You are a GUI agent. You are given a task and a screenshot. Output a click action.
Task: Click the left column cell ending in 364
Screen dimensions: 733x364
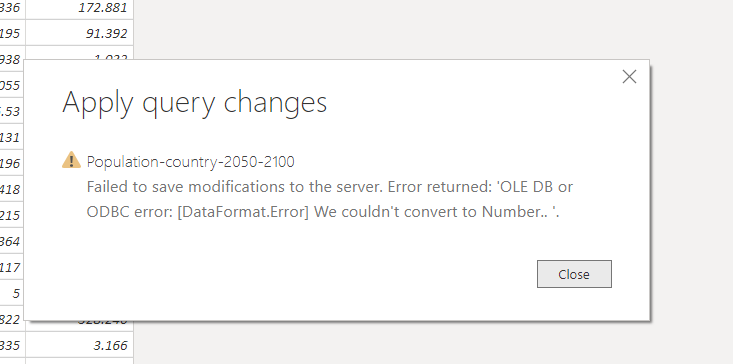click(x=12, y=241)
